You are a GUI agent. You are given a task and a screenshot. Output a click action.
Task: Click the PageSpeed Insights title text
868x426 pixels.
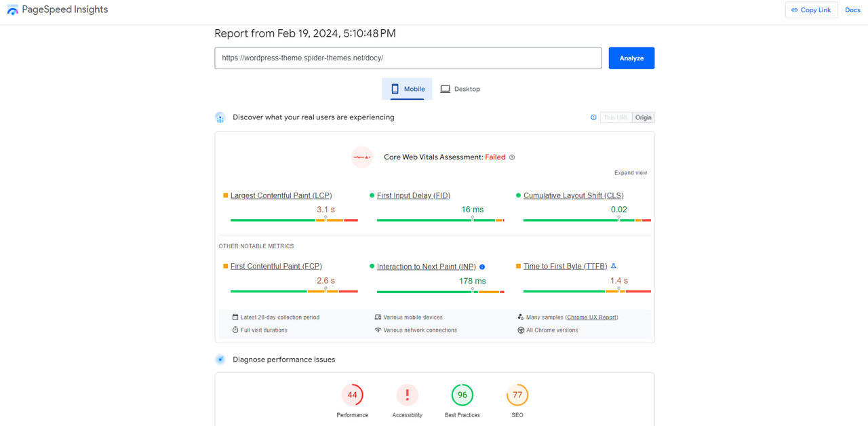65,10
